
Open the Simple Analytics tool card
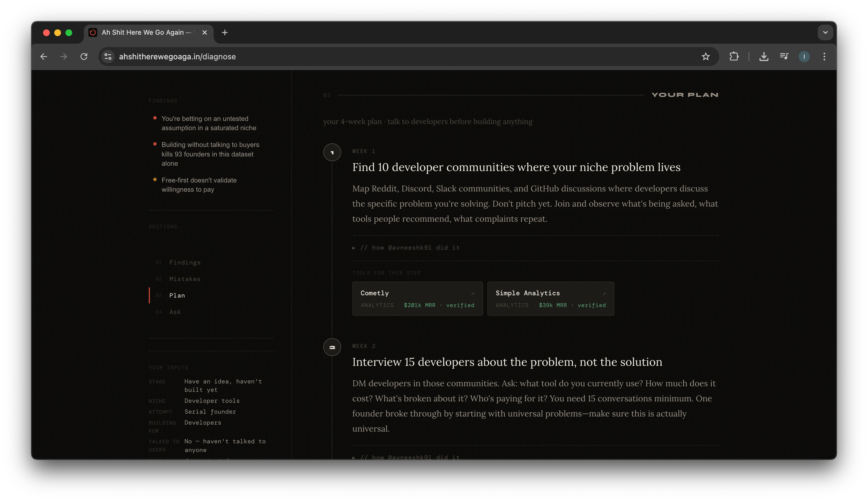[x=550, y=299]
